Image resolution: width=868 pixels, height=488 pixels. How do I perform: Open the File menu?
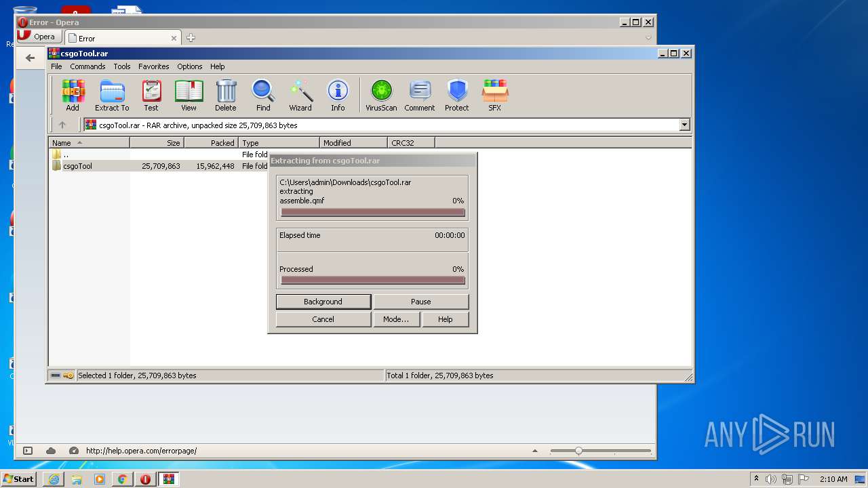pos(56,66)
